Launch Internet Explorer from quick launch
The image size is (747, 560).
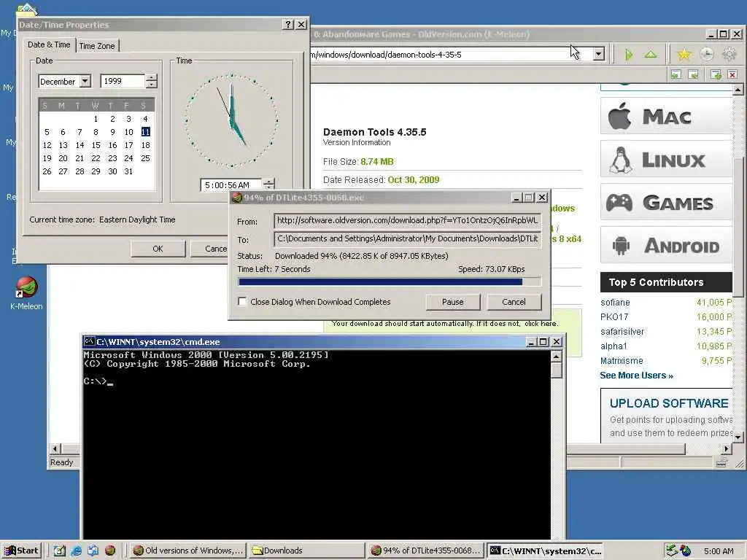point(76,551)
